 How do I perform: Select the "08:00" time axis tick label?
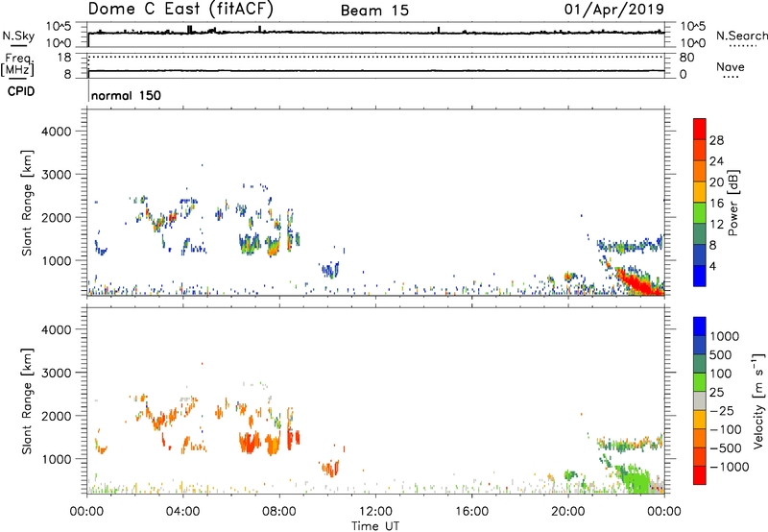pos(279,512)
